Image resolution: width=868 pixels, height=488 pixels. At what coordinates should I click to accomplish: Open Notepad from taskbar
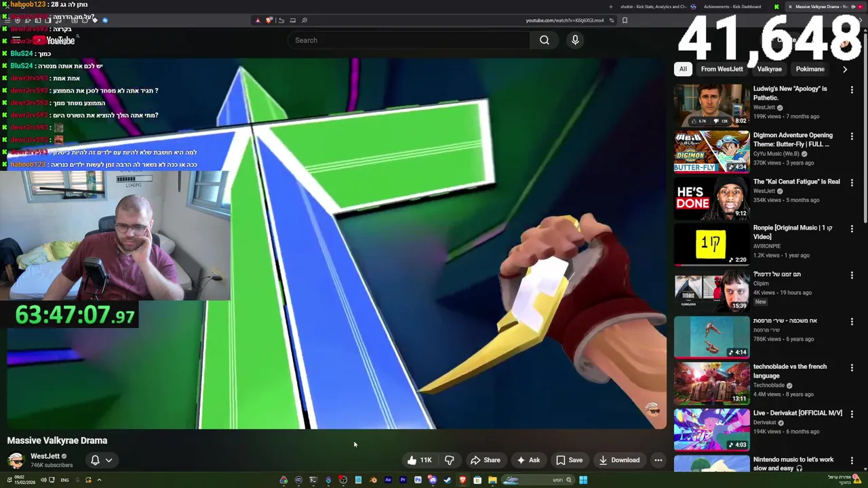358,480
